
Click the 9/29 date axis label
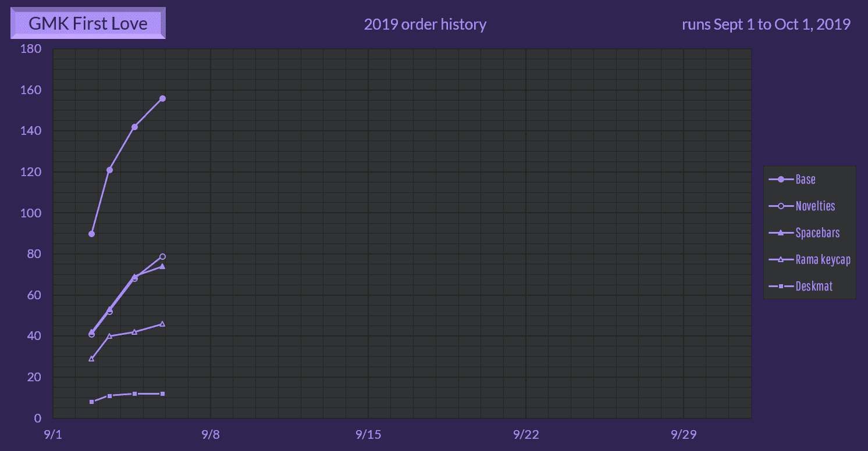coord(683,435)
